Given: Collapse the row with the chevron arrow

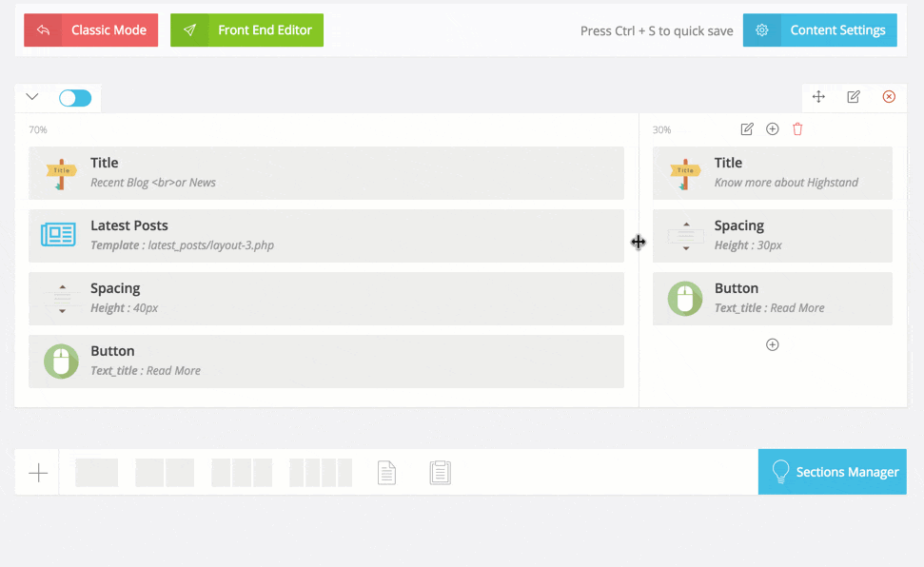Looking at the screenshot, I should tap(32, 97).
